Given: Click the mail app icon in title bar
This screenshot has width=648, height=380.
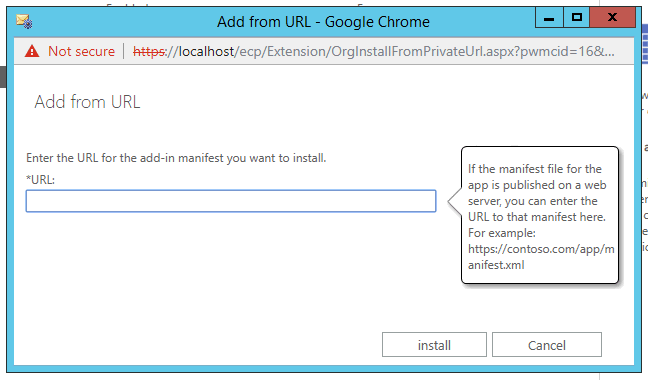Looking at the screenshot, I should (x=24, y=21).
